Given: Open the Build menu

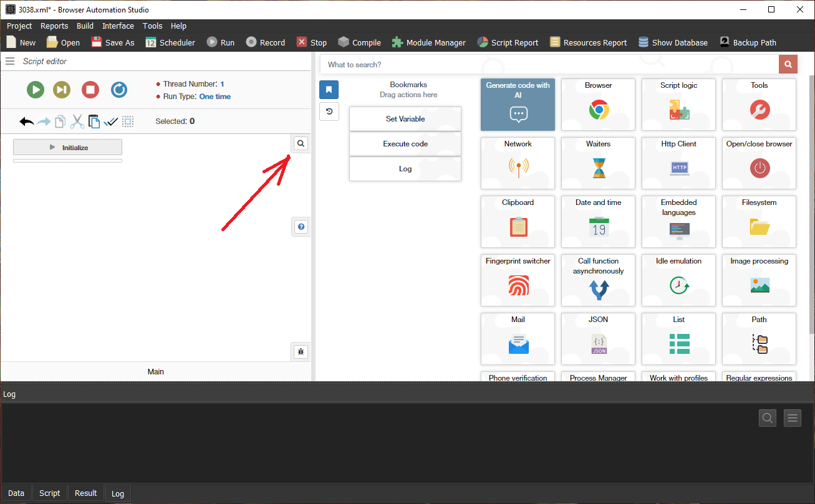Looking at the screenshot, I should click(85, 26).
